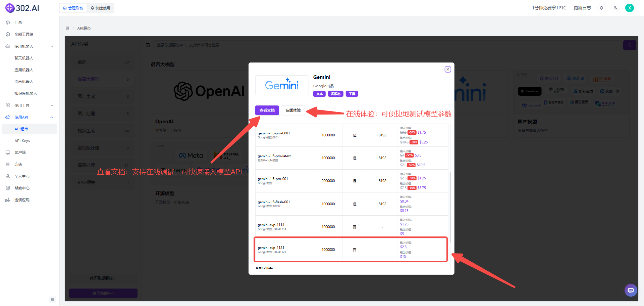Select 全部 API category

click(103, 62)
